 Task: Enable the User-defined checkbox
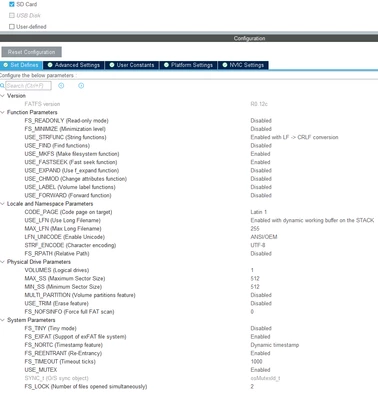[x=12, y=27]
